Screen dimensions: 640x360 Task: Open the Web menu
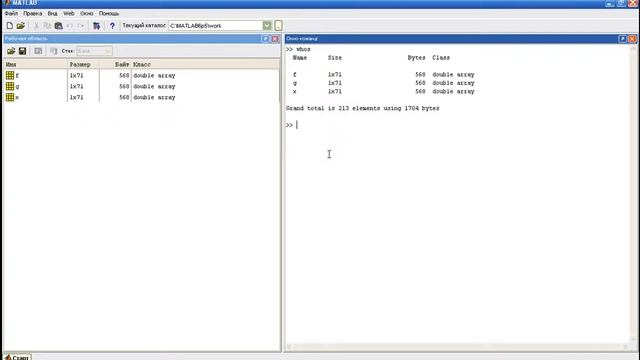tap(69, 13)
